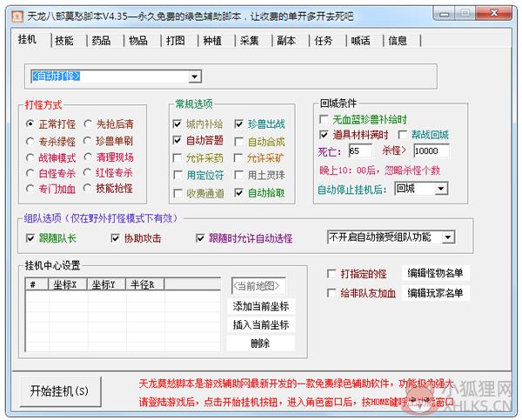522x420 pixels.
Task: Switch to the 种植 tab
Action: point(212,41)
